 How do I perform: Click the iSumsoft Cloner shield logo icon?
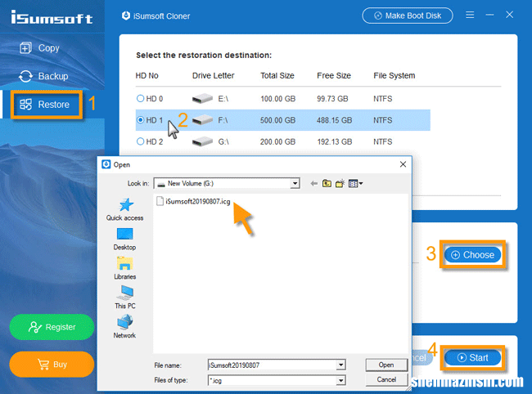[x=126, y=16]
